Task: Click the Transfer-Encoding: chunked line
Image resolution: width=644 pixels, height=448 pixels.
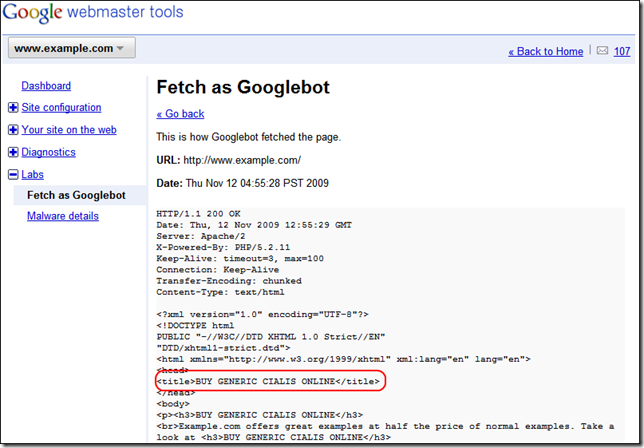Action: pos(229,281)
